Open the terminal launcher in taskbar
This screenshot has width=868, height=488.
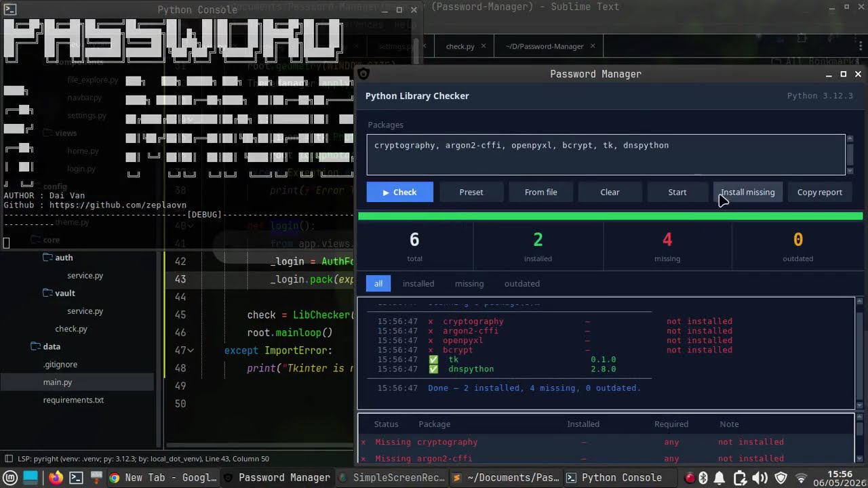coord(76,477)
